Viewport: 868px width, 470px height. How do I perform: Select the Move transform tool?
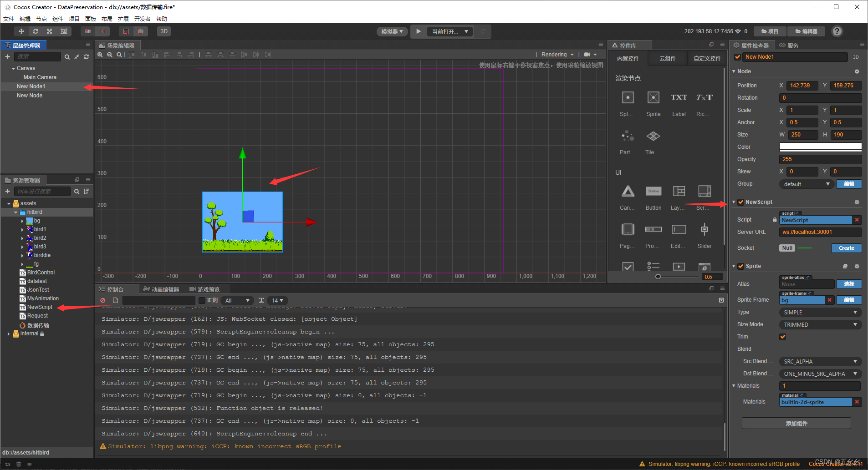[x=21, y=31]
